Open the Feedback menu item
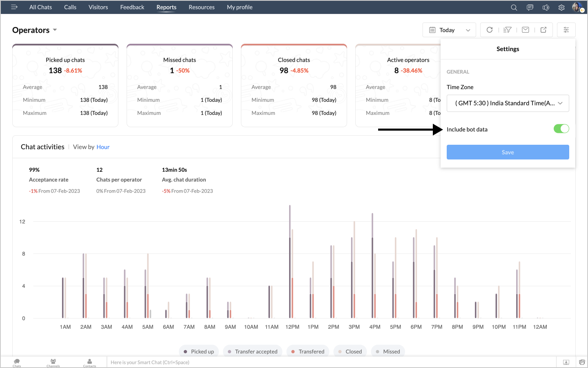This screenshot has height=368, width=588. [x=132, y=7]
